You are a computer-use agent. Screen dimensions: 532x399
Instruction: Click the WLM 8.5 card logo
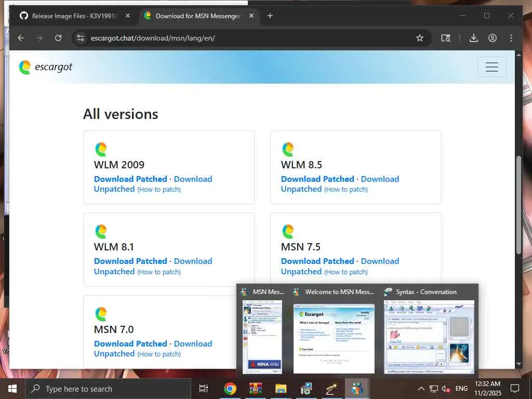(288, 149)
